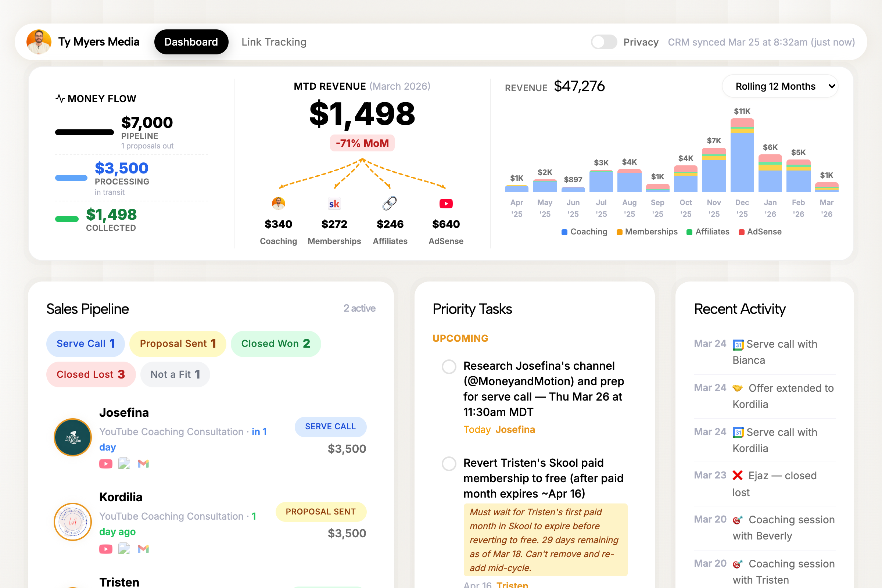Enable the Privacy toggle
Image resolution: width=882 pixels, height=588 pixels.
pos(604,42)
